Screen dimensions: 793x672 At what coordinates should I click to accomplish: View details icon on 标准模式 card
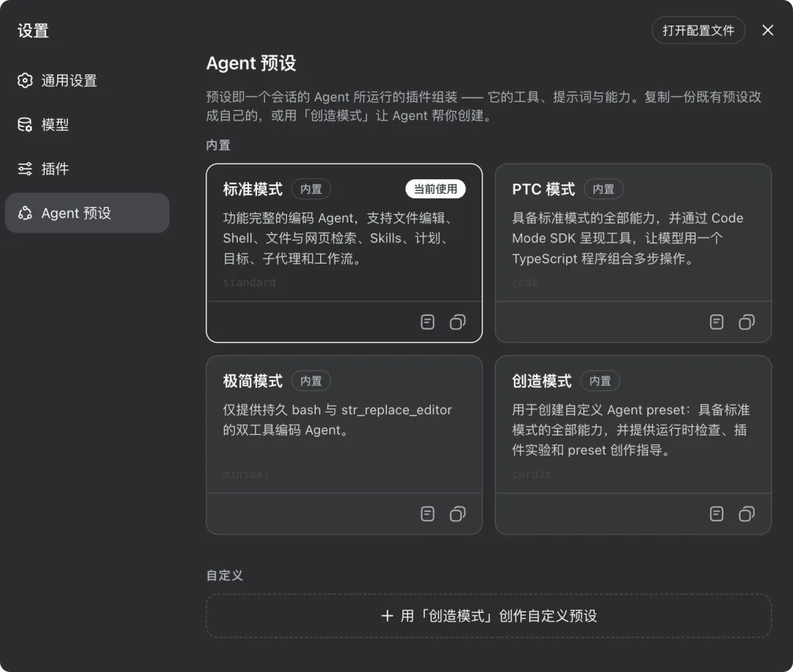(427, 322)
